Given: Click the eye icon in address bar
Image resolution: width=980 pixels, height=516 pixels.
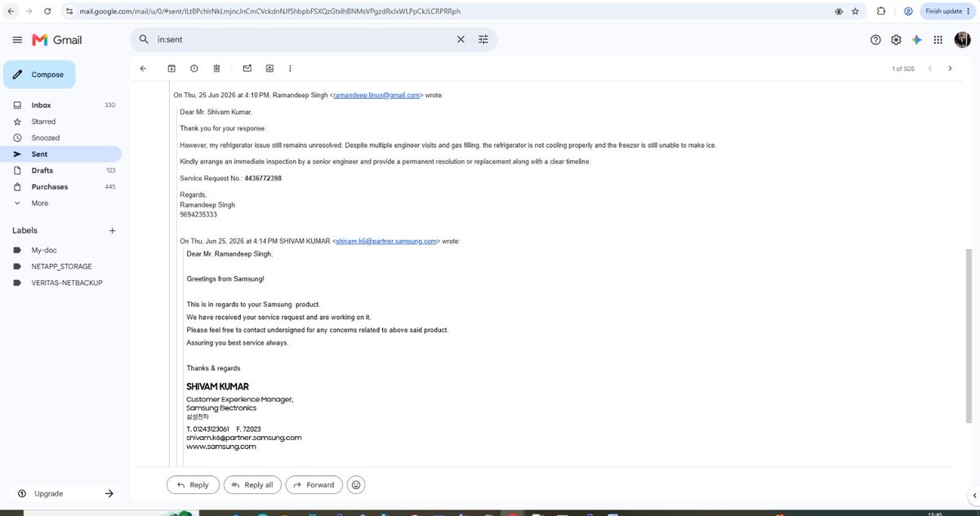Looking at the screenshot, I should (x=839, y=11).
